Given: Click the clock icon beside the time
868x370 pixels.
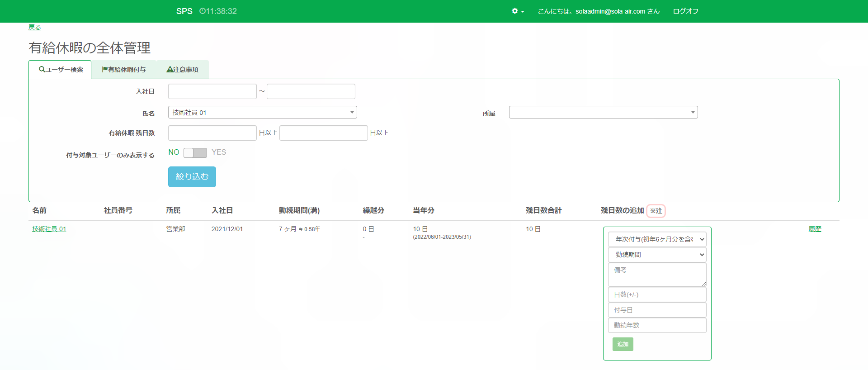Looking at the screenshot, I should [x=202, y=11].
